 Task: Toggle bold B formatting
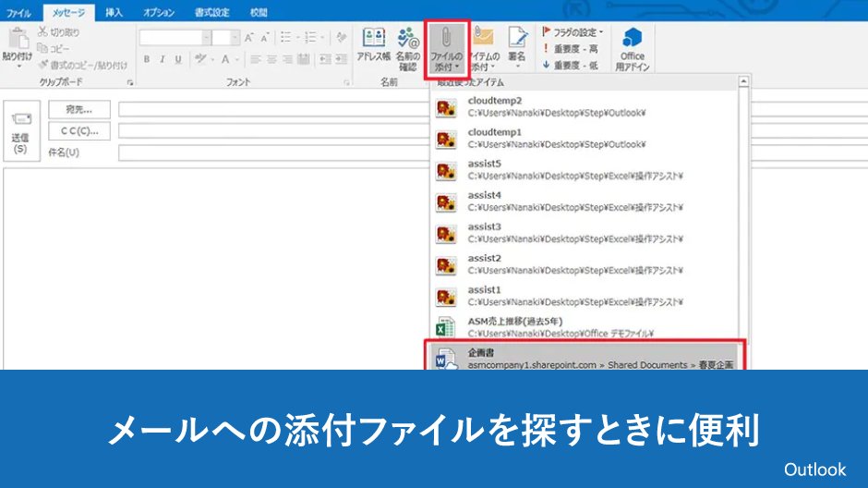pyautogui.click(x=147, y=59)
